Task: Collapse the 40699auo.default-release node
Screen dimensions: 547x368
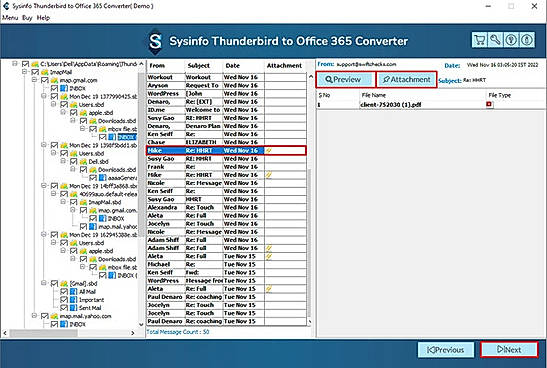Action: pos(53,194)
